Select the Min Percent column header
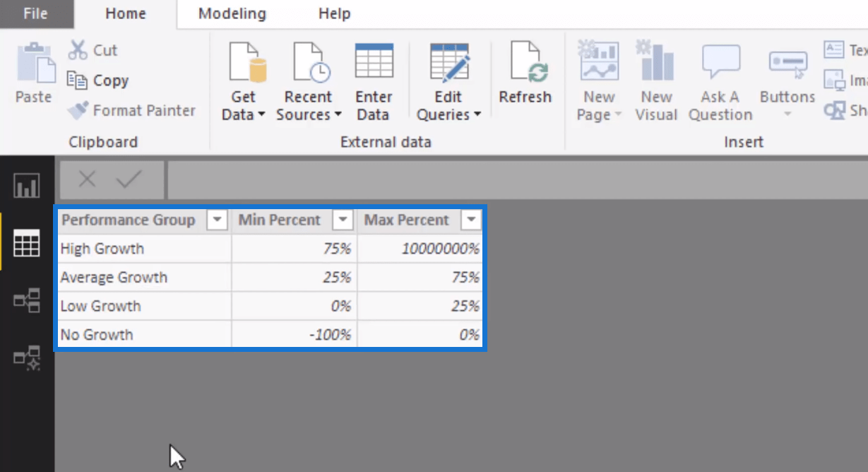The height and width of the screenshot is (472, 868). click(x=280, y=220)
